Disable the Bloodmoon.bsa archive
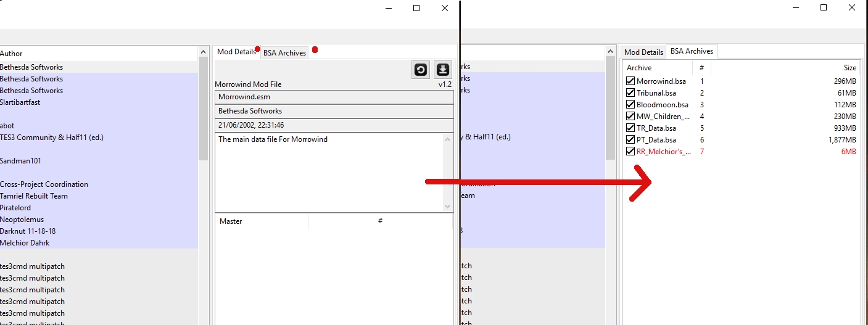The width and height of the screenshot is (868, 325). pyautogui.click(x=630, y=104)
